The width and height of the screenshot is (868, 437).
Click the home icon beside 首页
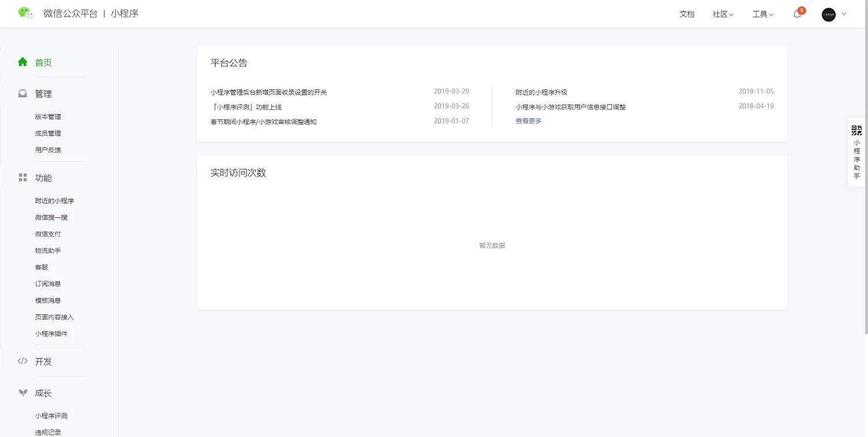coord(23,62)
